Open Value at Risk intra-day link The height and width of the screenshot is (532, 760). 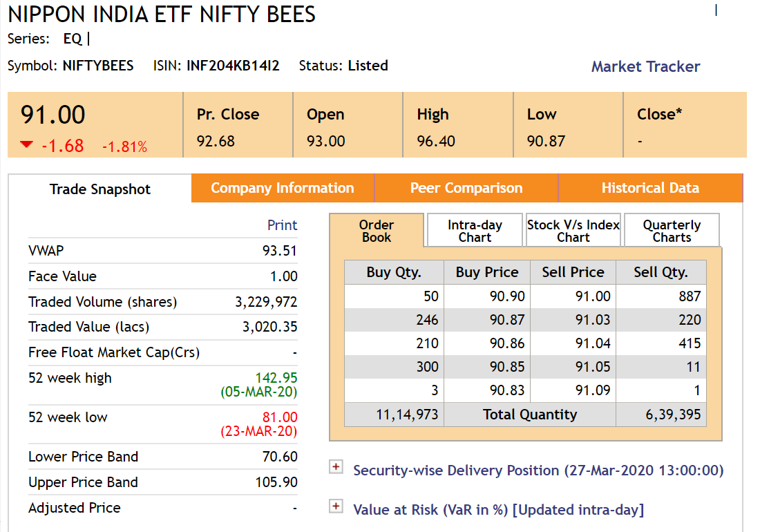coord(498,510)
